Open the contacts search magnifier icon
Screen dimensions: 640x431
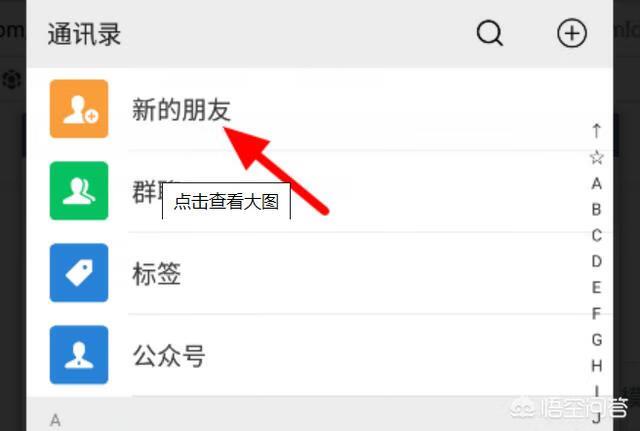[490, 33]
